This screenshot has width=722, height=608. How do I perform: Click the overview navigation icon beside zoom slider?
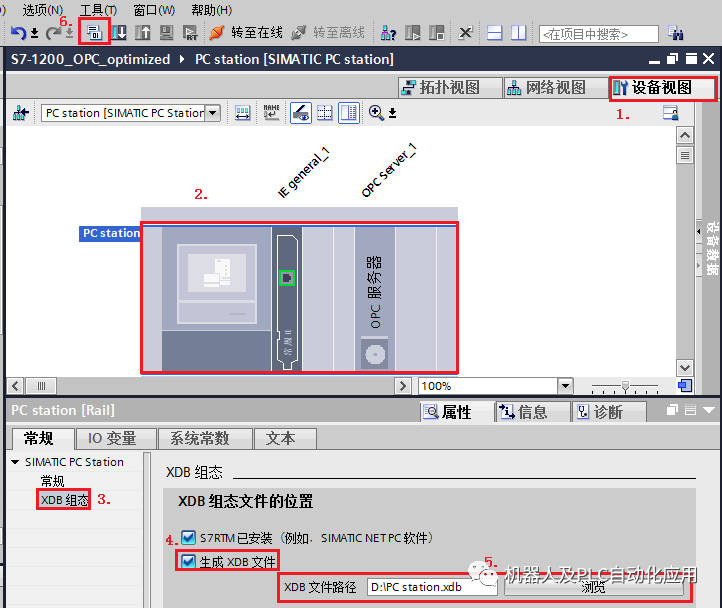[x=685, y=386]
